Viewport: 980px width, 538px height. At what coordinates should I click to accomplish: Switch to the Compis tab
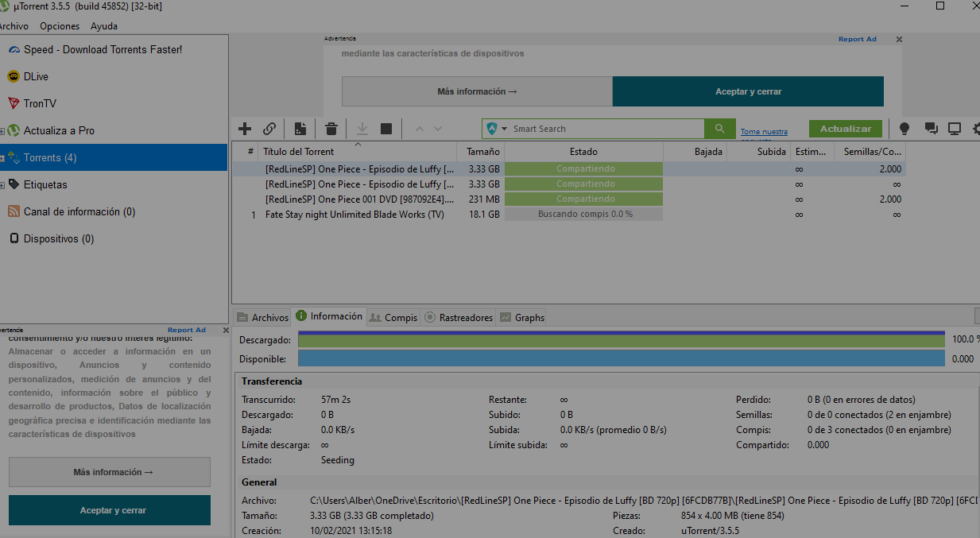[x=393, y=317]
